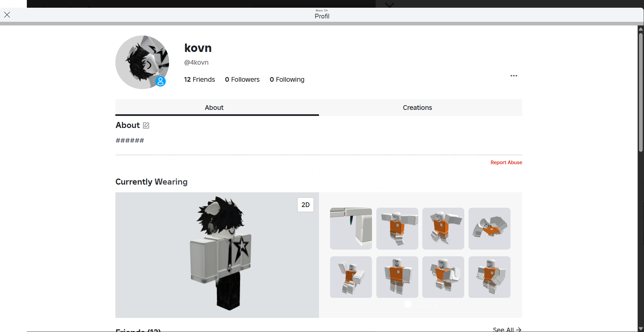Open the first bottom-row waving animation item
Viewport: 644px width, 332px height.
351,277
